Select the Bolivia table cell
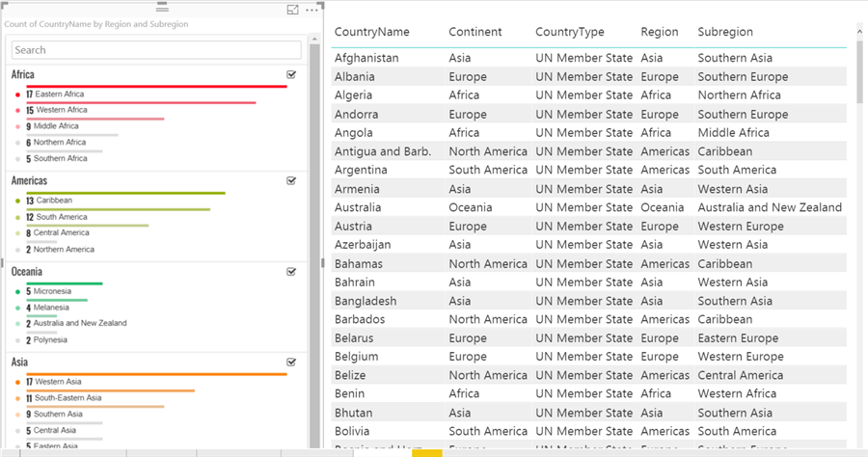 [x=351, y=431]
